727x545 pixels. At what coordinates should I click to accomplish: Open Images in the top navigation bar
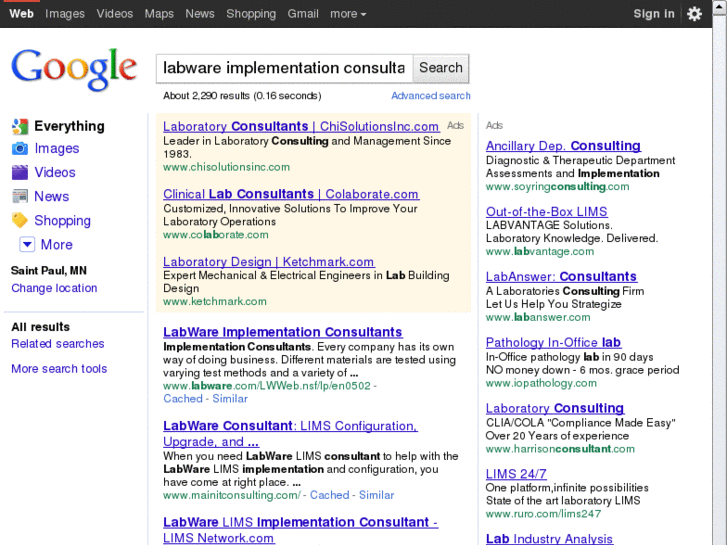[65, 14]
